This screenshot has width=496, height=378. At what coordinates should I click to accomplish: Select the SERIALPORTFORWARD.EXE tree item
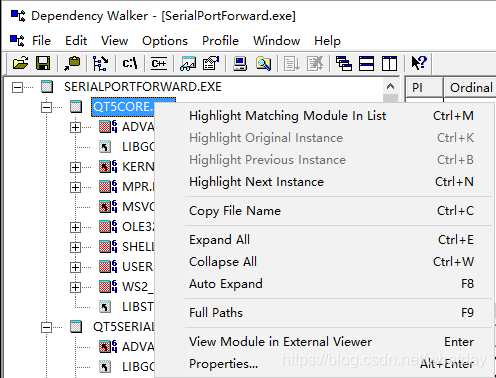pos(143,87)
